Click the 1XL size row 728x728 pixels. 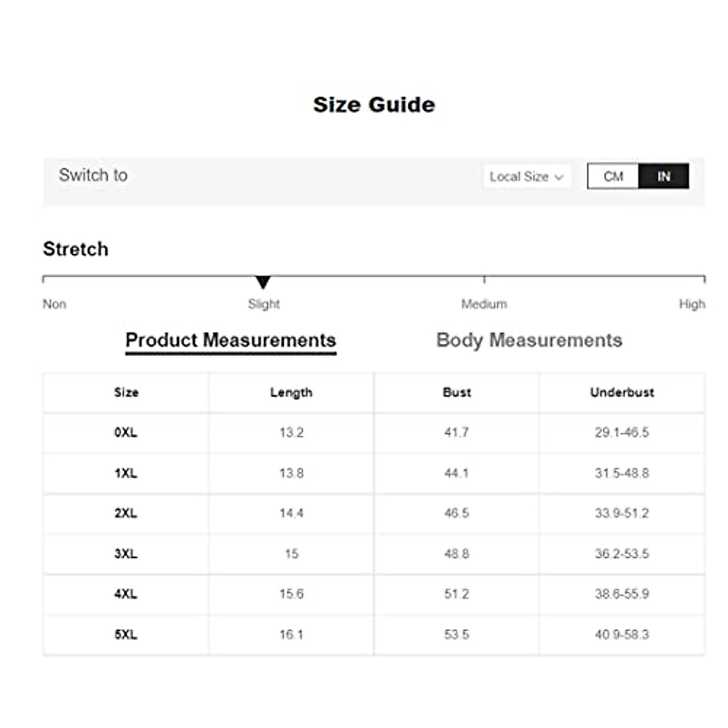tap(126, 473)
